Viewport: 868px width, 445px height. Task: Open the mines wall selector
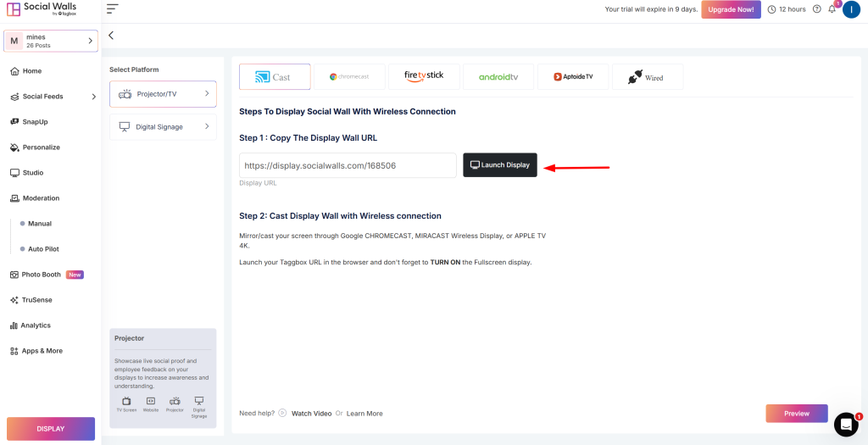click(x=51, y=41)
